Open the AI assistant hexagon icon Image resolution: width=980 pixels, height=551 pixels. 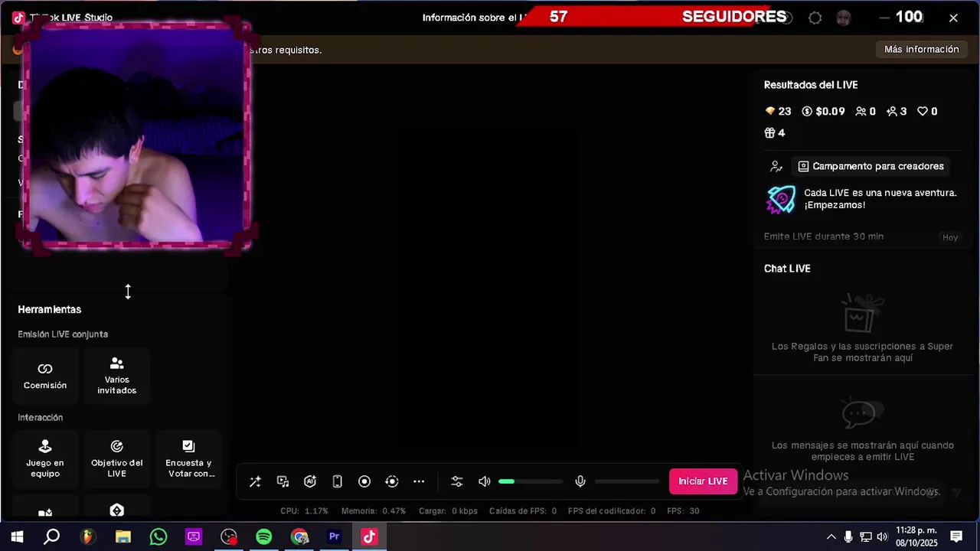click(310, 481)
